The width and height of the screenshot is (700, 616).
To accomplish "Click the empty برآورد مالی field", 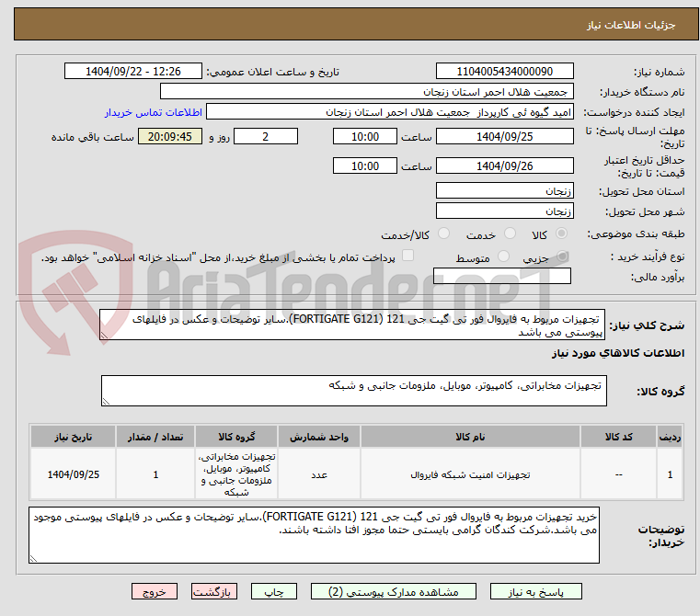I will point(502,276).
